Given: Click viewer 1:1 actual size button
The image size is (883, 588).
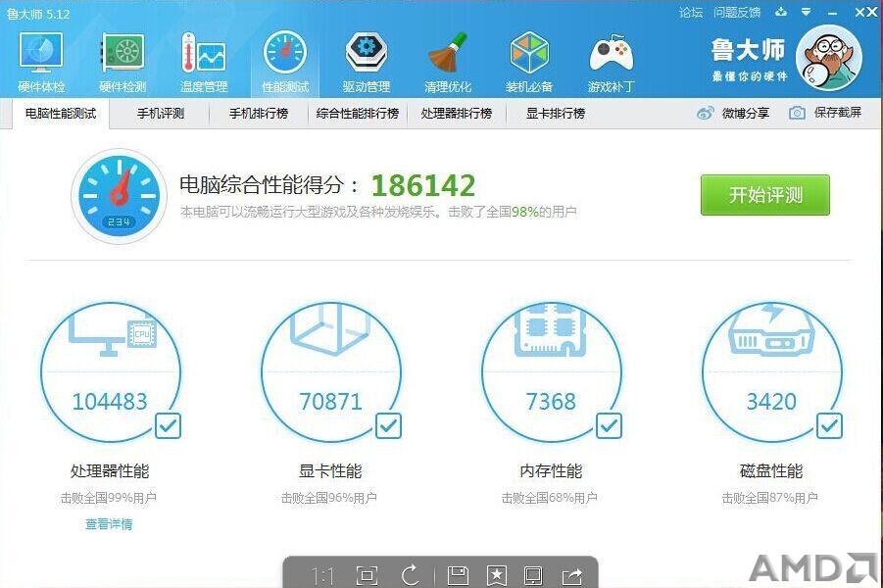Looking at the screenshot, I should click(x=322, y=575).
